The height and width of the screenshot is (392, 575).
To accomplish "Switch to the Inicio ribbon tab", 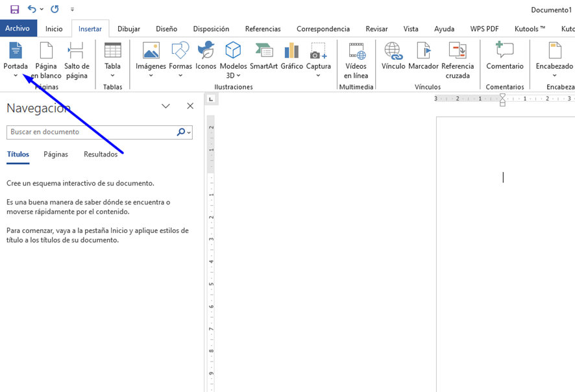I will [x=54, y=29].
